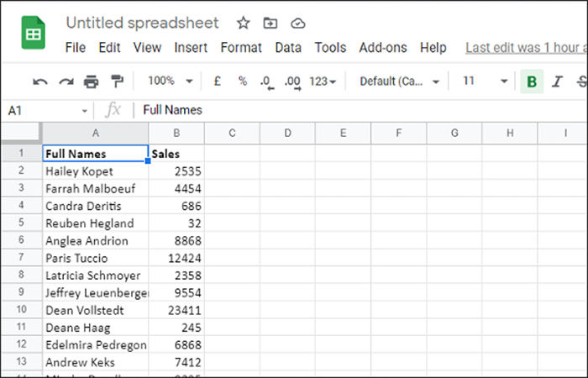Screen dimensions: 588x378
Task: Open the Insert menu
Action: (x=191, y=48)
